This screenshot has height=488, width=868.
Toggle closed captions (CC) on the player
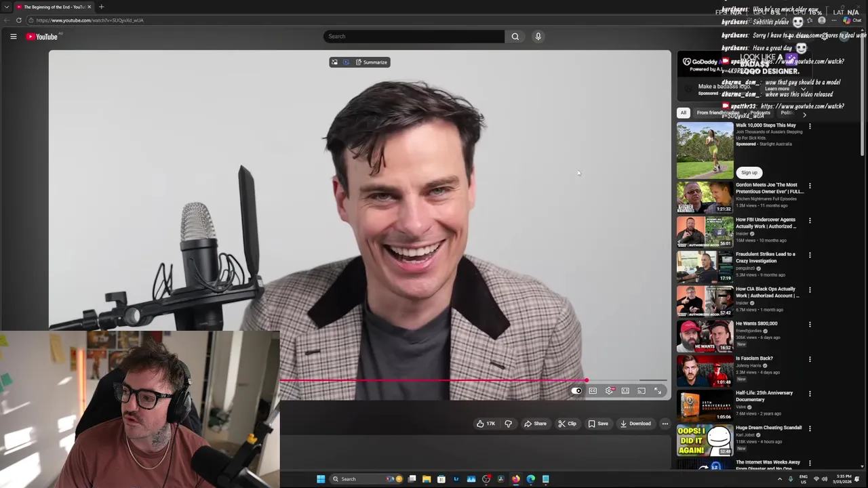click(593, 391)
